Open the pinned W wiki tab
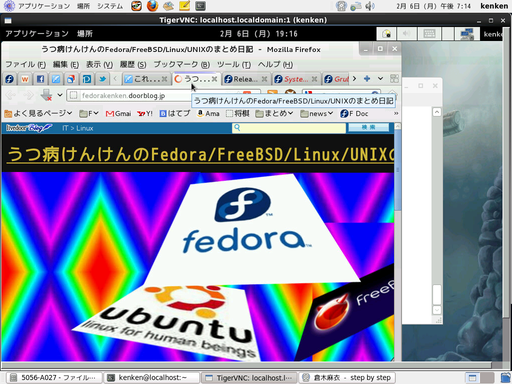The height and width of the screenshot is (384, 512). (25, 79)
